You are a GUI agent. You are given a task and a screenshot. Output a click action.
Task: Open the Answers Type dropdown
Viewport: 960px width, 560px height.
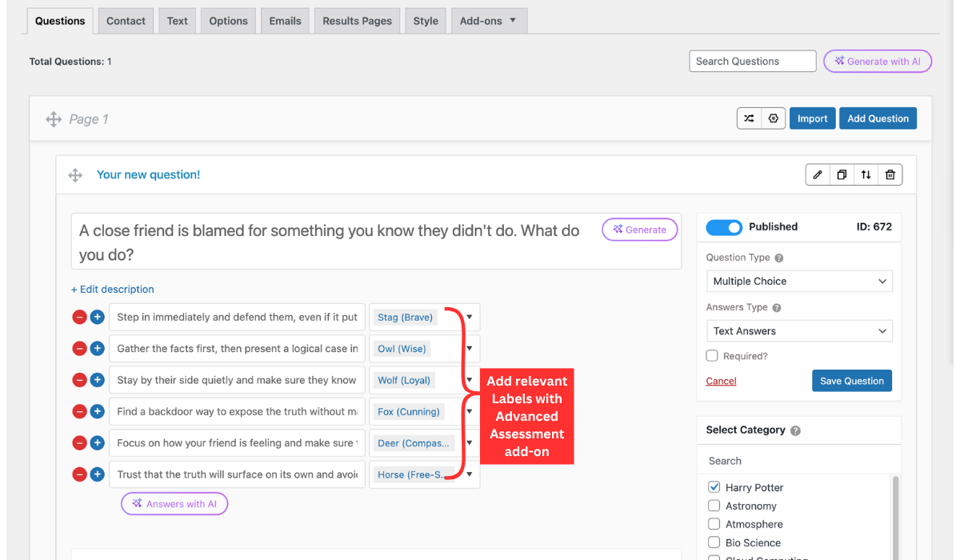tap(798, 331)
